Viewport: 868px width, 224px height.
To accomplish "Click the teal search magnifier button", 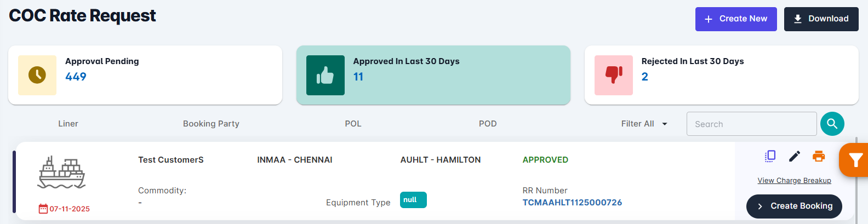I will pos(832,124).
